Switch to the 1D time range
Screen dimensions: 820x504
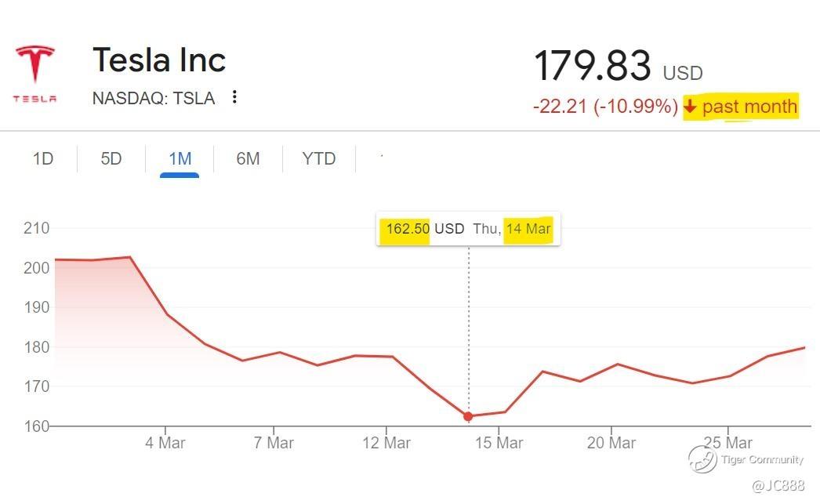tap(42, 159)
